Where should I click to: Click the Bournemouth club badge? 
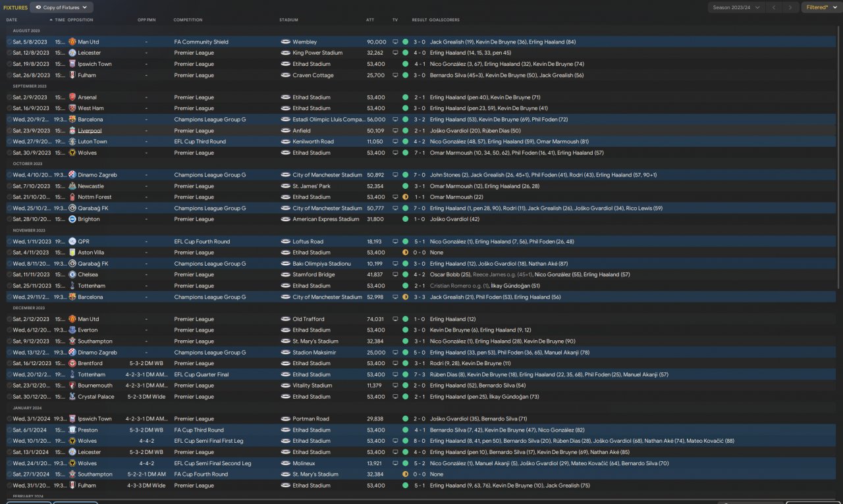(x=72, y=386)
